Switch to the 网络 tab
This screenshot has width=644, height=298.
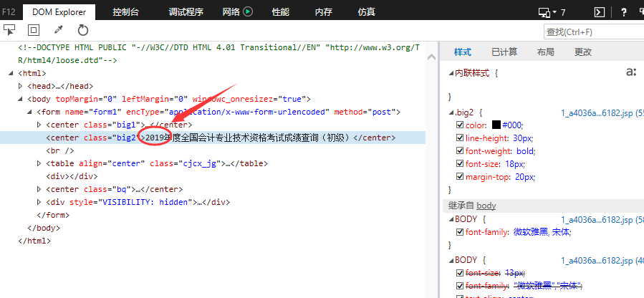point(231,12)
